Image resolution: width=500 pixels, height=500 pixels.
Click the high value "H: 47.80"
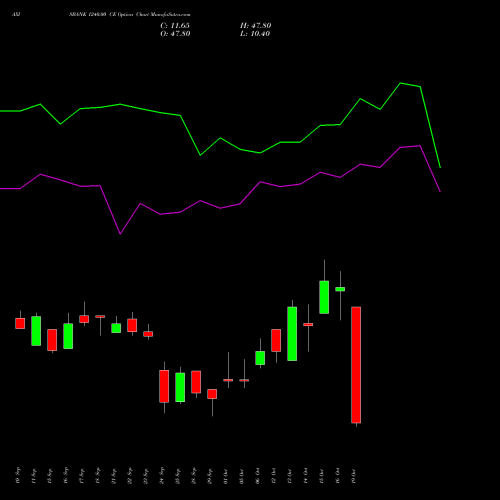pyautogui.click(x=256, y=26)
